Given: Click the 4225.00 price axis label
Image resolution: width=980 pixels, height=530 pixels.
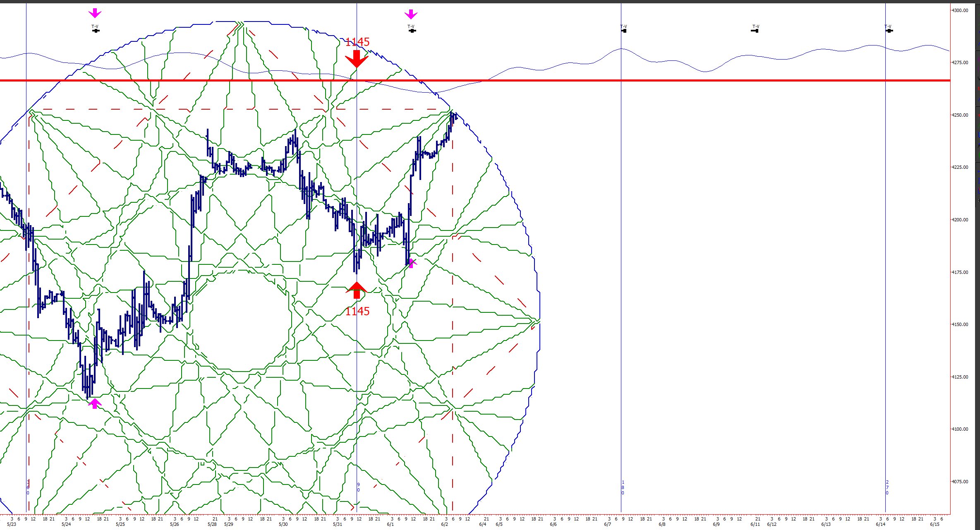Looking at the screenshot, I should pyautogui.click(x=960, y=167).
